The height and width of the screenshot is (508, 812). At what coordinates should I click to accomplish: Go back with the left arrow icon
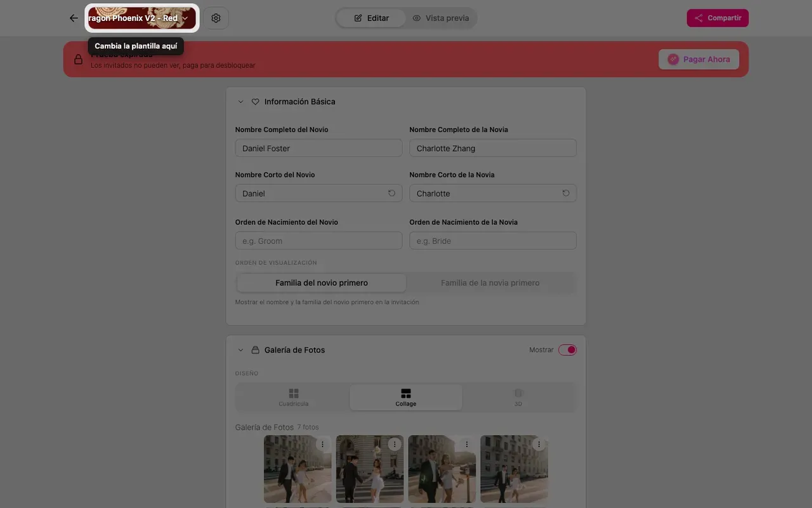tap(74, 18)
